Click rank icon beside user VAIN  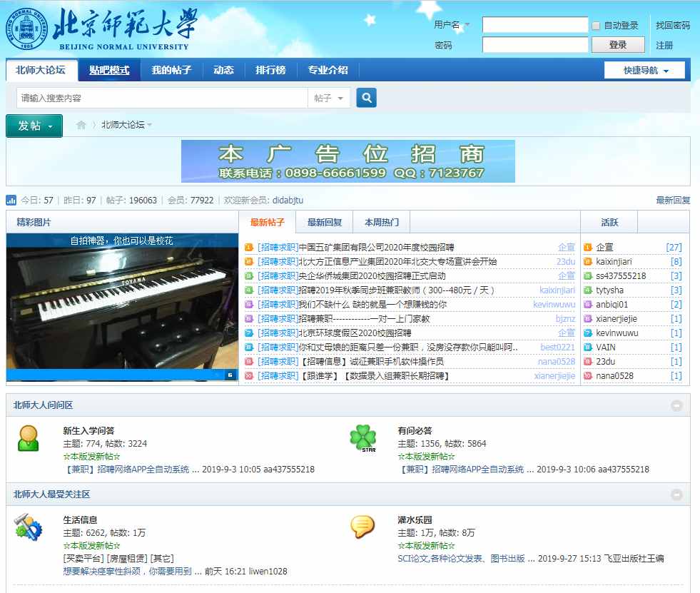(x=588, y=348)
